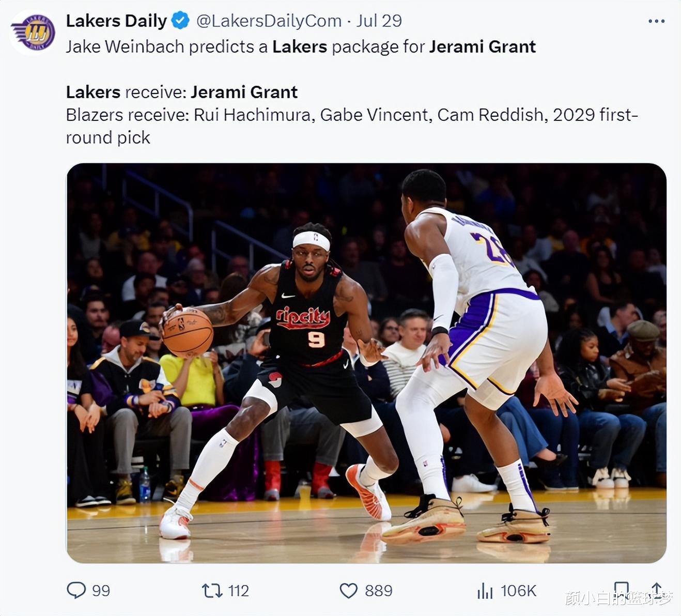Open view analytics bar chart icon
681x616 pixels.
(x=485, y=591)
